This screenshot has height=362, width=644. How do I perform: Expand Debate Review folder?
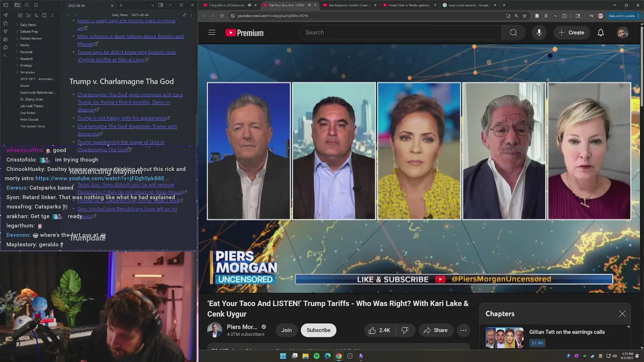coord(31,38)
